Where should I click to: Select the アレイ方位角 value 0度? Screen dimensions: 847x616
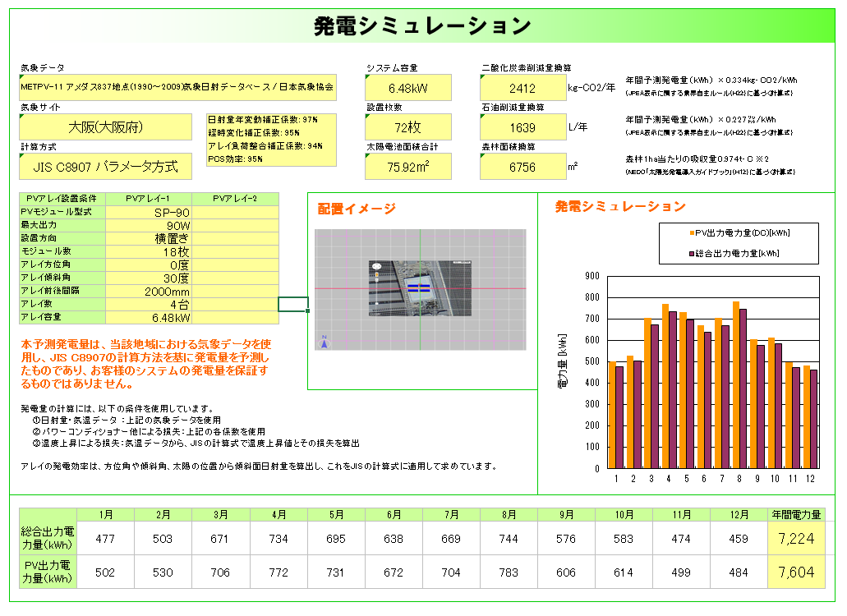click(x=149, y=264)
